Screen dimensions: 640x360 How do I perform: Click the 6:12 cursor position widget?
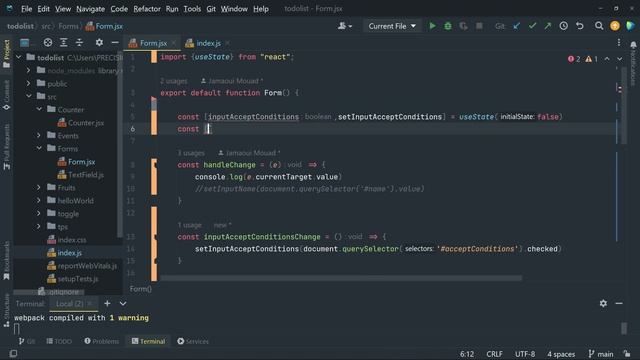[467, 354]
